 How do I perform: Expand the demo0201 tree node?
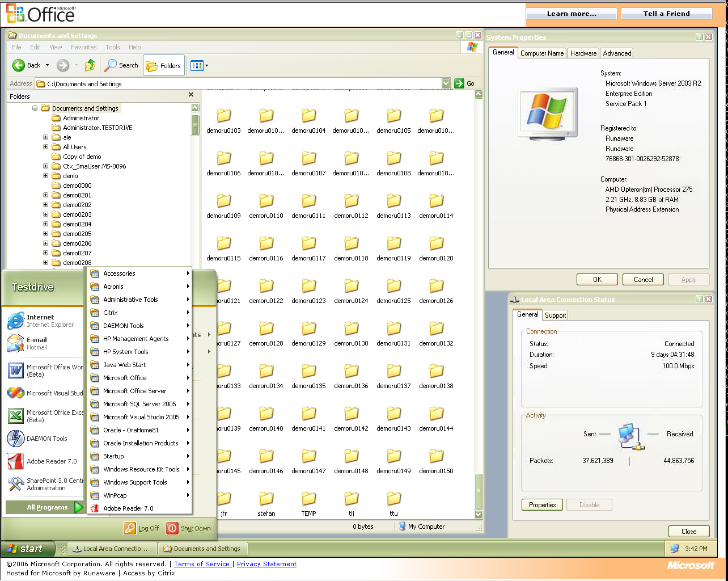pyautogui.click(x=46, y=195)
